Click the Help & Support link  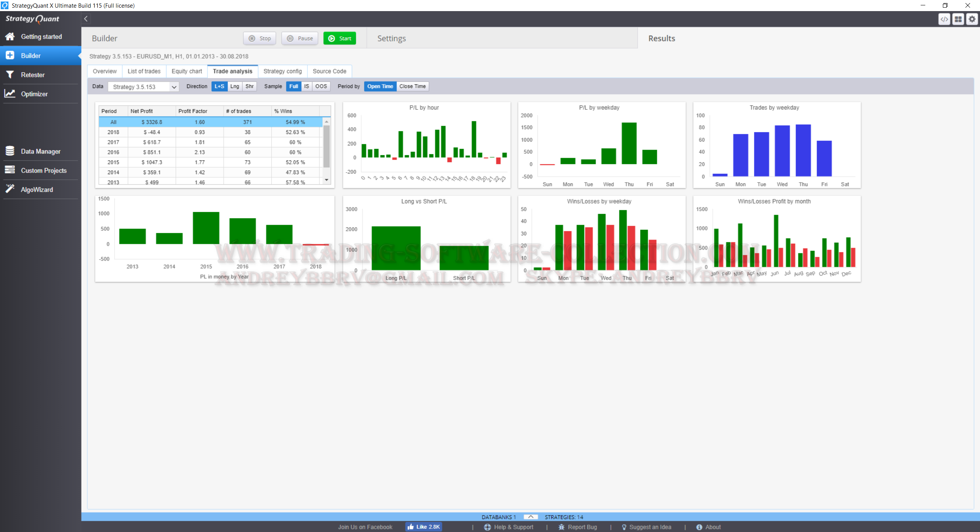[x=513, y=527]
